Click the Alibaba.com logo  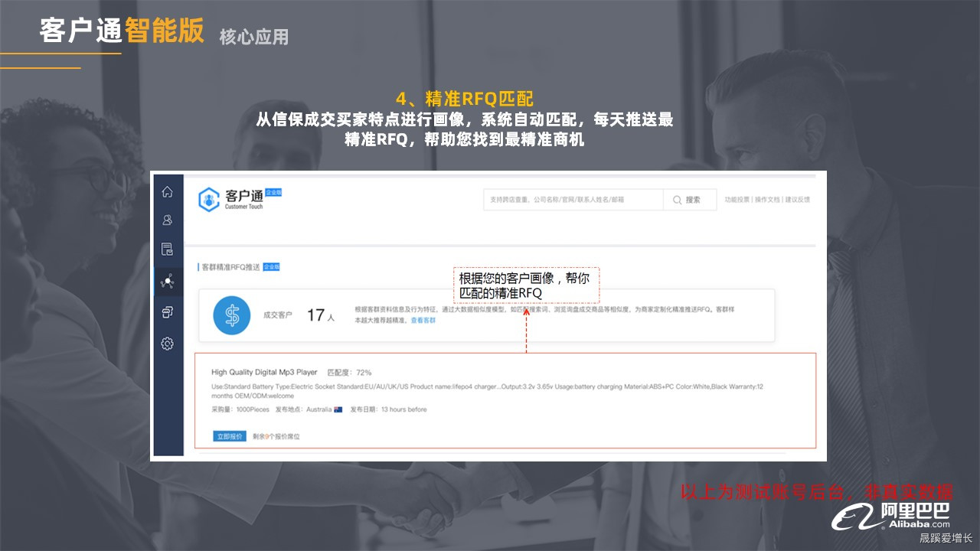891,517
